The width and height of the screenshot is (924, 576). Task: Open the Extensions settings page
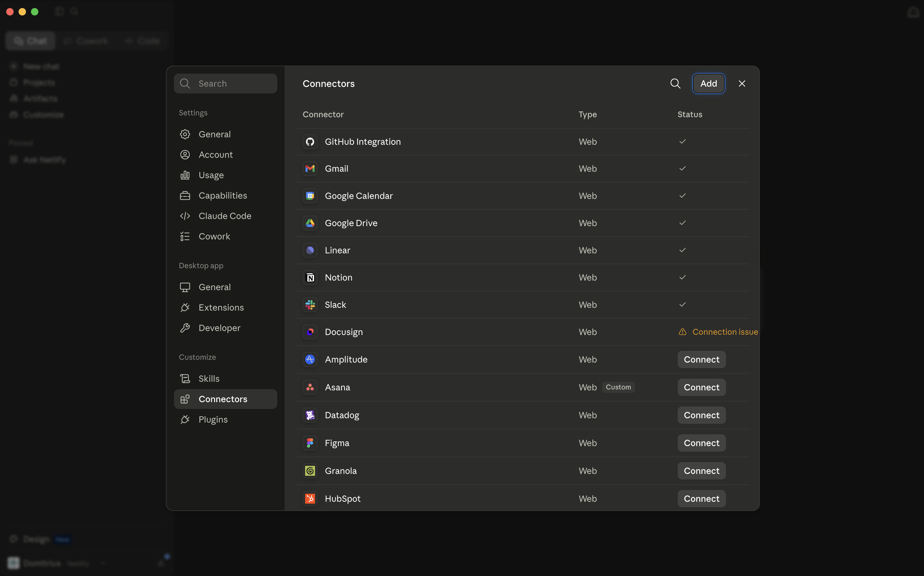(x=225, y=307)
